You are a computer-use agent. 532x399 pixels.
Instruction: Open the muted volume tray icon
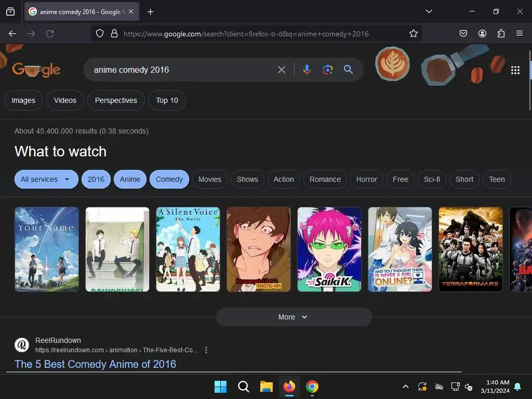pos(469,387)
